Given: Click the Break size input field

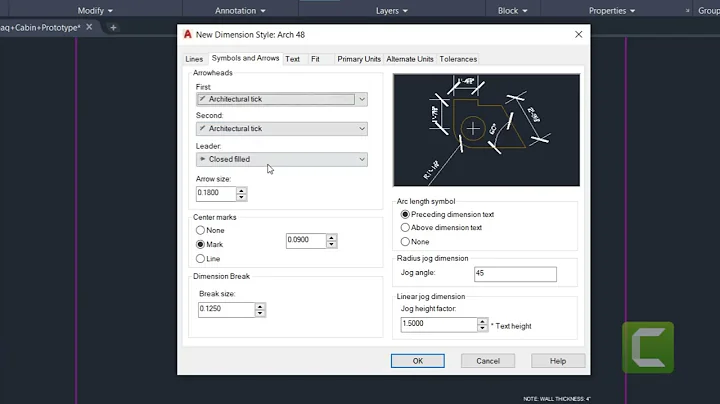Looking at the screenshot, I should [226, 309].
